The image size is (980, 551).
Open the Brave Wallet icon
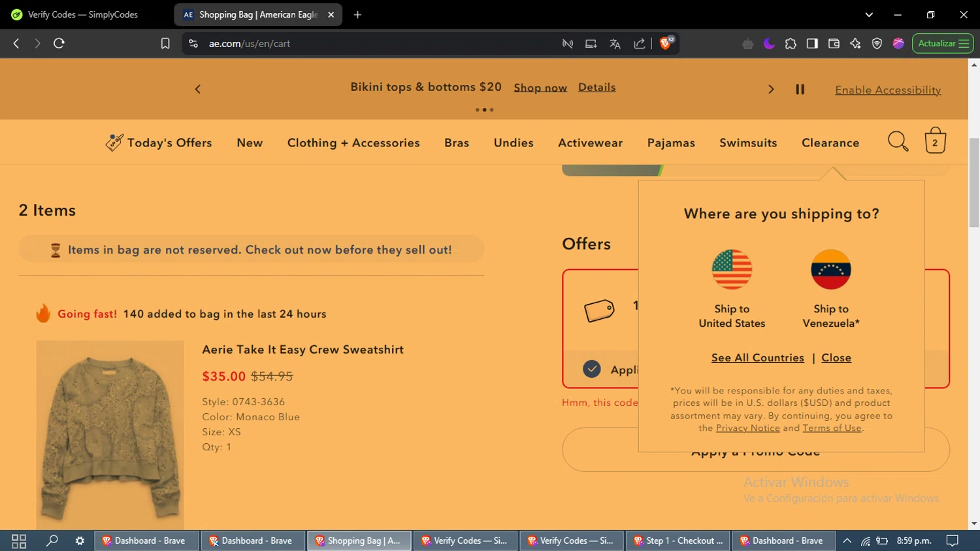(x=834, y=44)
